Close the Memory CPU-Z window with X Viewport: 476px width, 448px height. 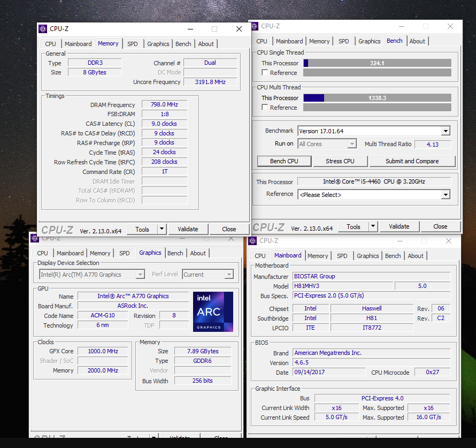[x=239, y=29]
